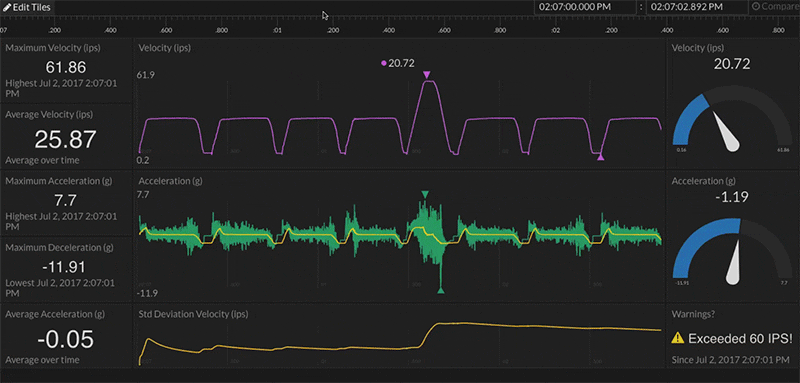Click the purple dot beside 20.72 label
This screenshot has height=383, width=800.
384,63
